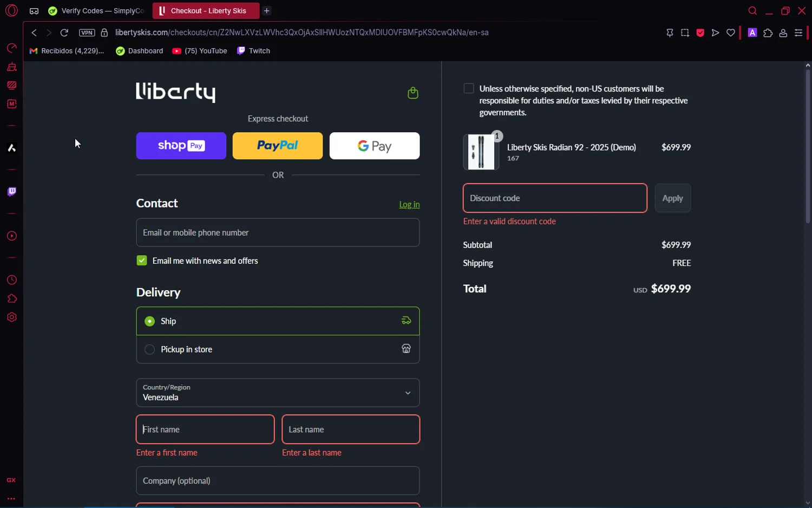The height and width of the screenshot is (508, 812).
Task: Click the Company (optional) field
Action: (x=278, y=481)
